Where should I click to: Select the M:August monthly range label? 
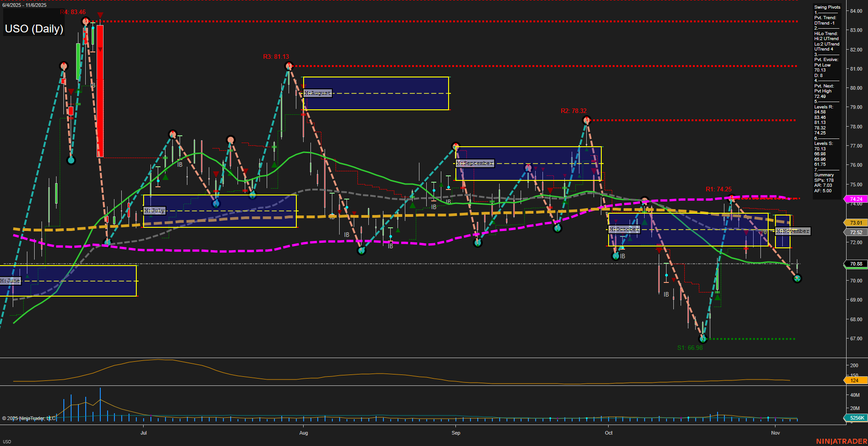(318, 93)
